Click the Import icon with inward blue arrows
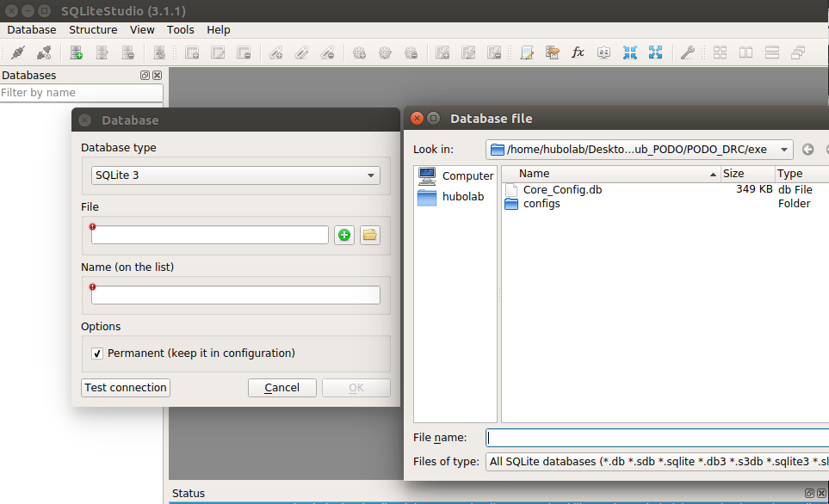 [629, 52]
